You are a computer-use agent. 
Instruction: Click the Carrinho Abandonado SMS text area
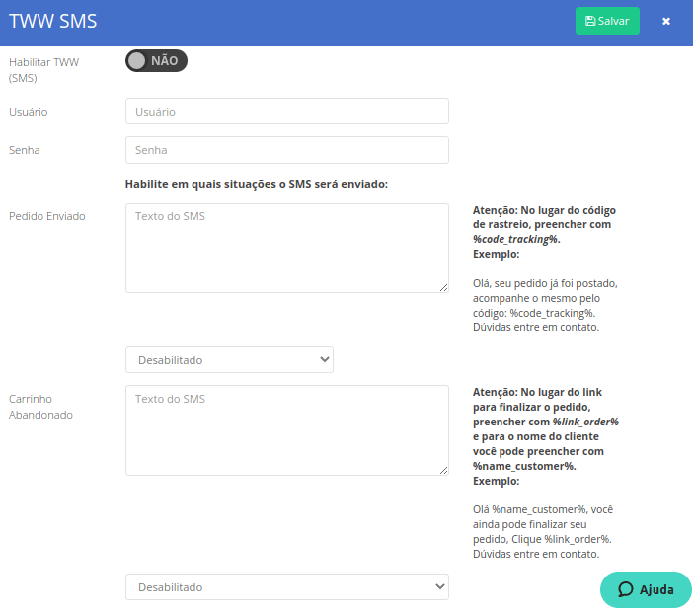pos(287,430)
